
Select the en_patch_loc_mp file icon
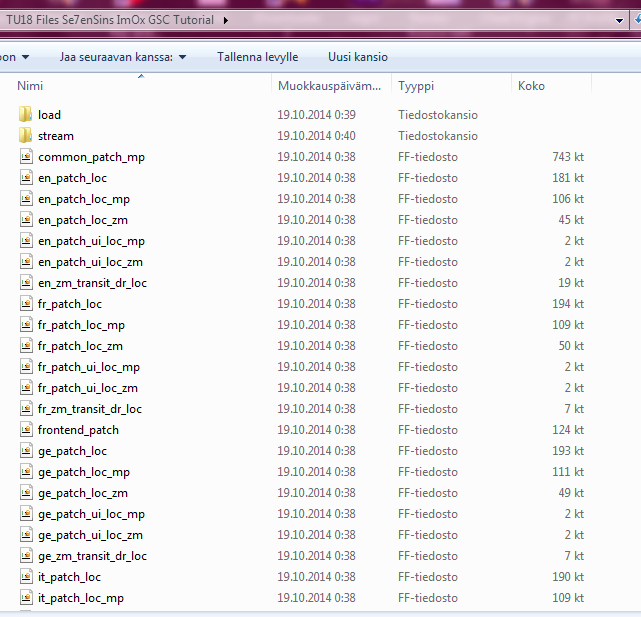[26, 199]
